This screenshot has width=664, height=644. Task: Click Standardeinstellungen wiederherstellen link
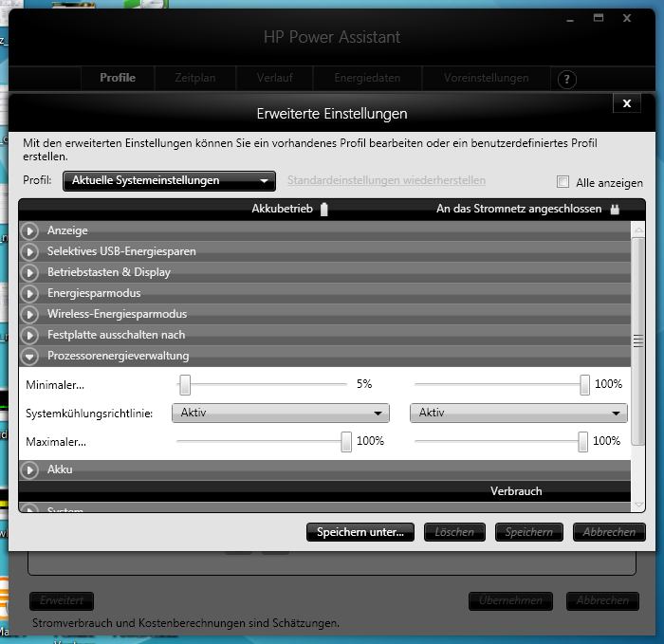tap(386, 180)
